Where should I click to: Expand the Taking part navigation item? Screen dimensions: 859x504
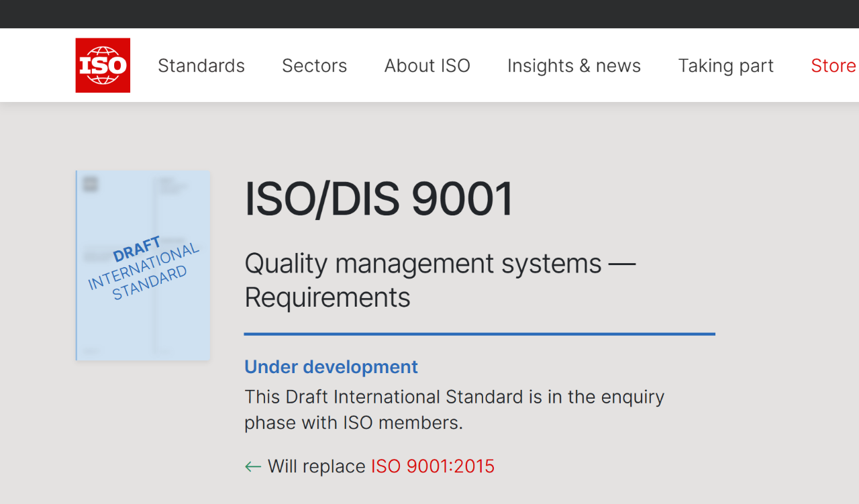pyautogui.click(x=725, y=66)
